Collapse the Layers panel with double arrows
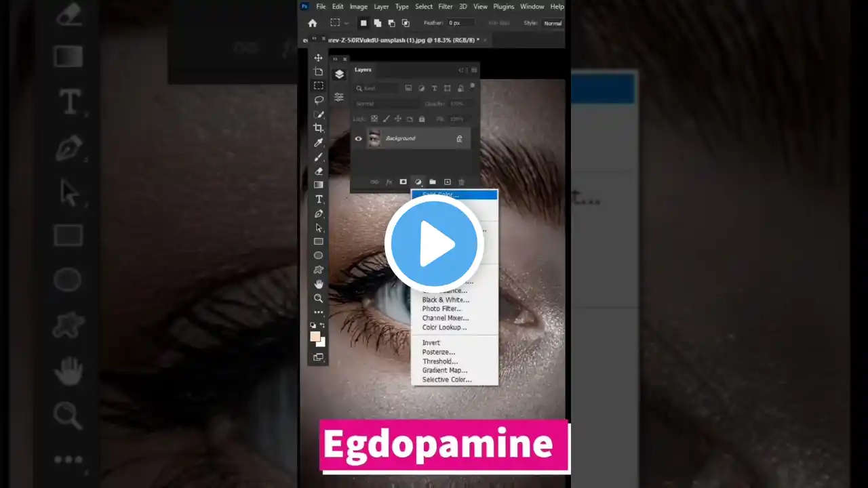Viewport: 868px width, 488px height. [x=462, y=70]
